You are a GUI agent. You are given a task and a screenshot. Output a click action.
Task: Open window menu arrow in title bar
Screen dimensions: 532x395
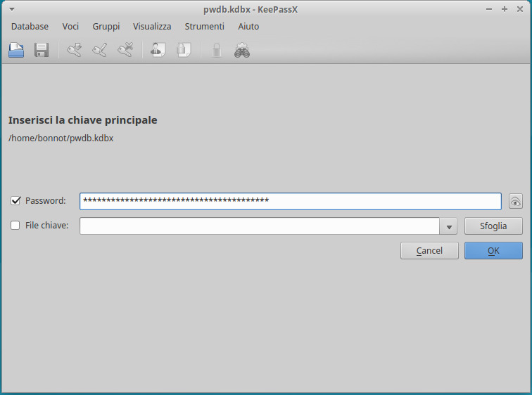[11, 9]
